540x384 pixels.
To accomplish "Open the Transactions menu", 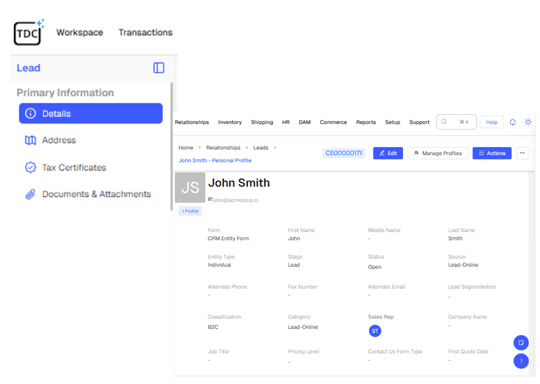I will [145, 32].
